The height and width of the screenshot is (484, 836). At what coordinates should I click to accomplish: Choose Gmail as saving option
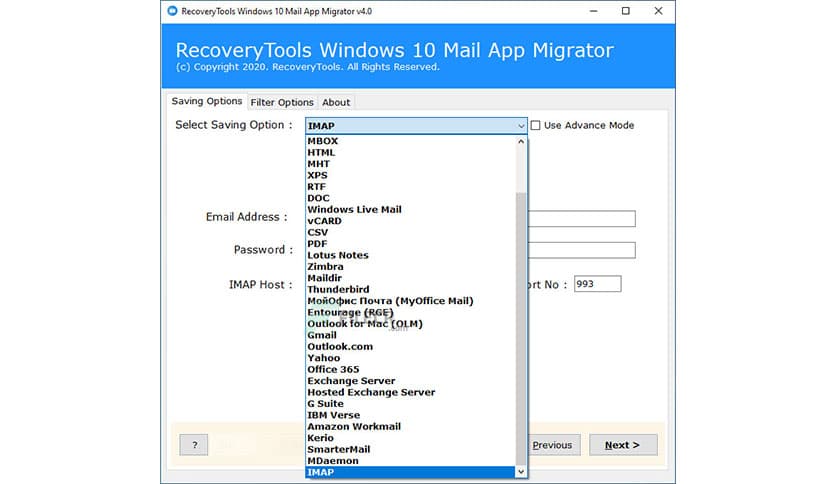point(411,335)
